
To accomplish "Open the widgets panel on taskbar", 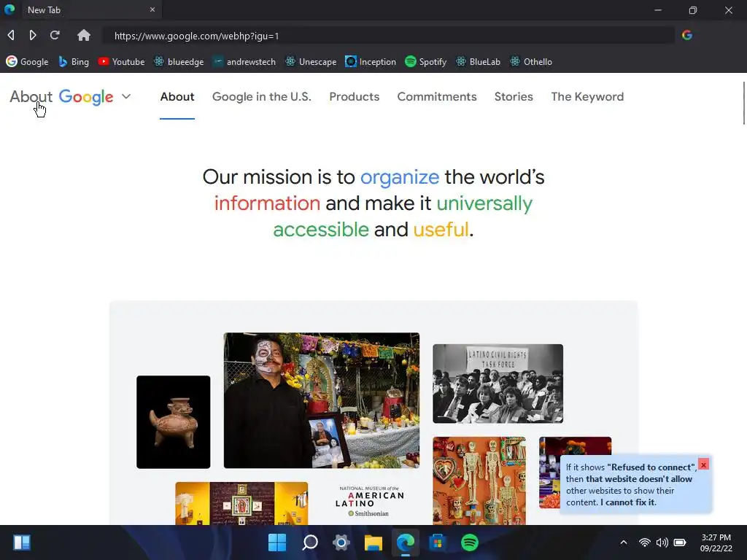I will 22,542.
